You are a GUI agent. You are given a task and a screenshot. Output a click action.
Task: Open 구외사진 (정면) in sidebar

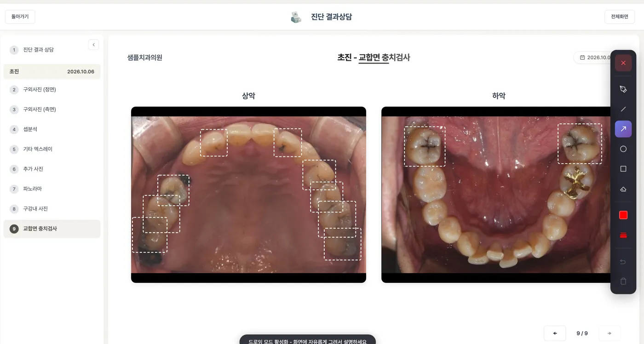52,90
